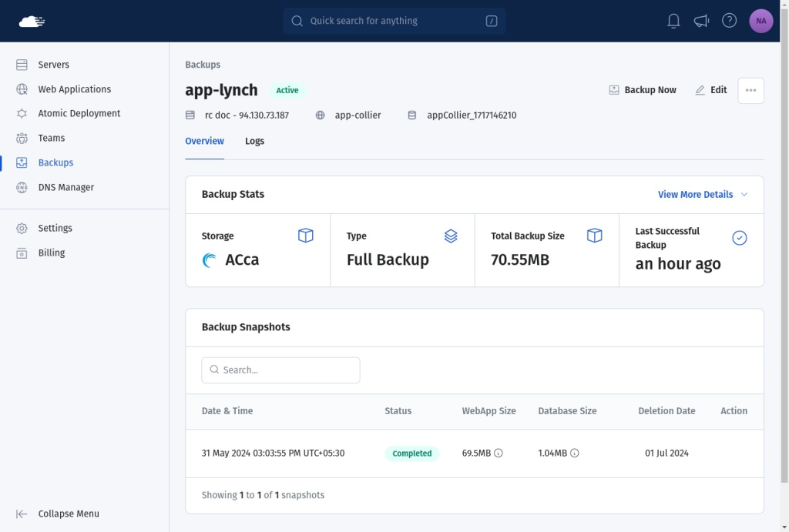Click the Type layers icon
789x532 pixels.
tap(450, 236)
